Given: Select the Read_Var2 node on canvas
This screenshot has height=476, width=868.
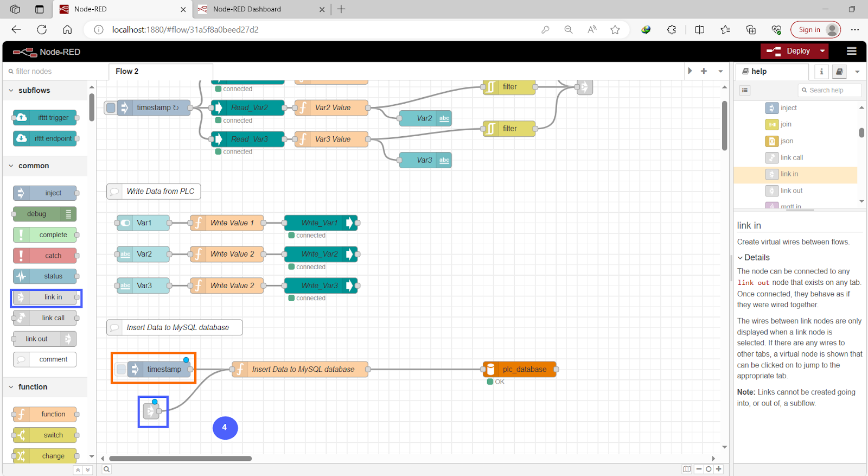Looking at the screenshot, I should pyautogui.click(x=248, y=107).
